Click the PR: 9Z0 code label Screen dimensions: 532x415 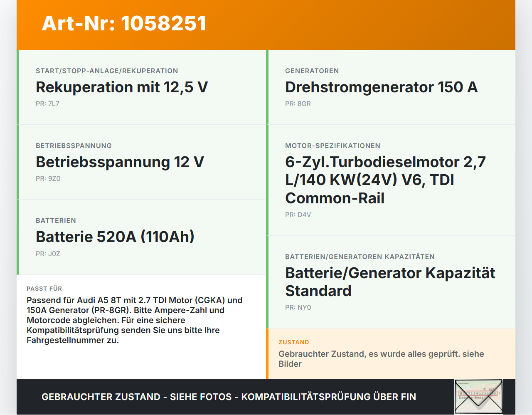tap(48, 179)
